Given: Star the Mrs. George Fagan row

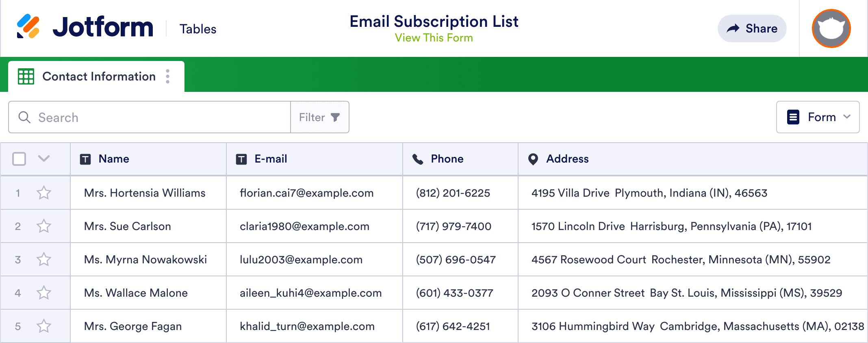Looking at the screenshot, I should click(x=44, y=326).
